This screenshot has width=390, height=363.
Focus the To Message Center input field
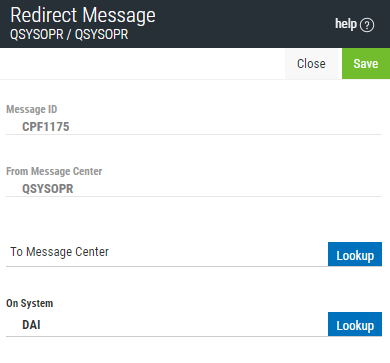tap(167, 252)
